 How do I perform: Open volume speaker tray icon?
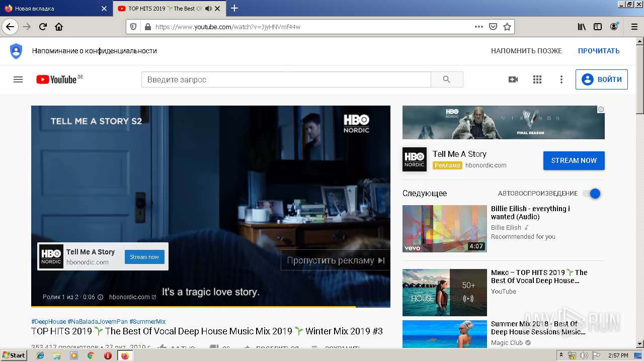584,355
